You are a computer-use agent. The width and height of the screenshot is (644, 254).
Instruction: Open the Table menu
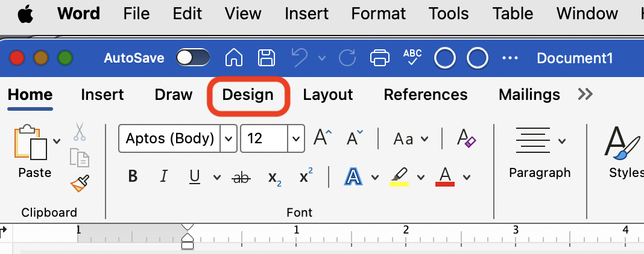click(x=513, y=14)
